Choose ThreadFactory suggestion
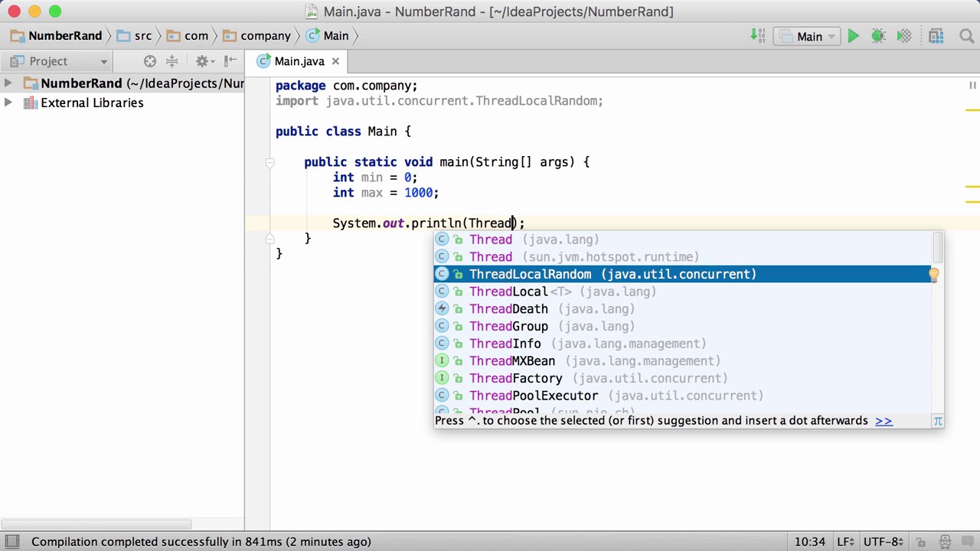 683,378
